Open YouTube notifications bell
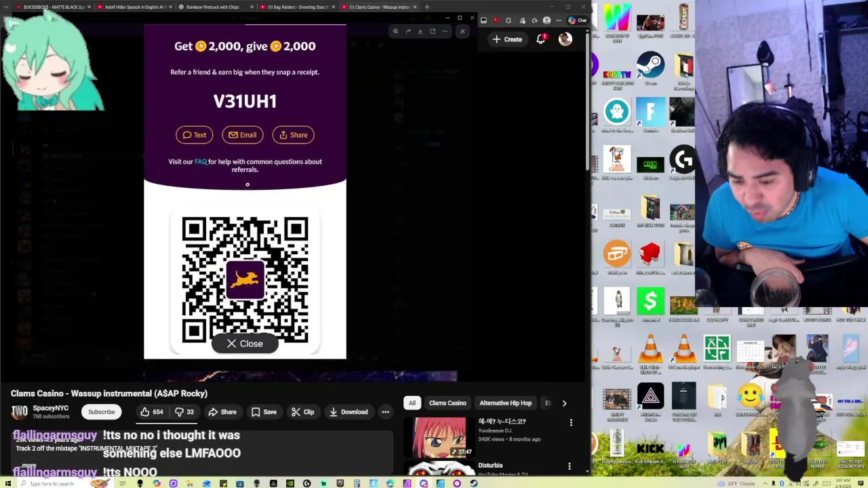This screenshot has height=488, width=868. pyautogui.click(x=541, y=39)
